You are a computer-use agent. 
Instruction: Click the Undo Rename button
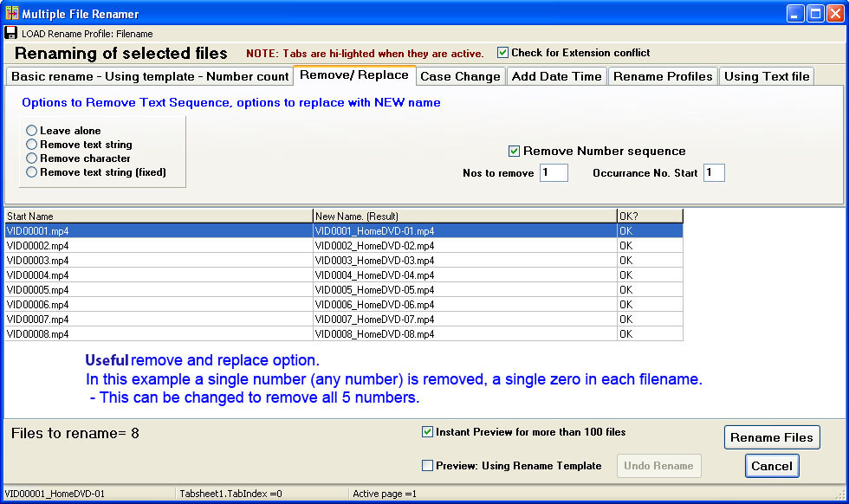tap(658, 466)
